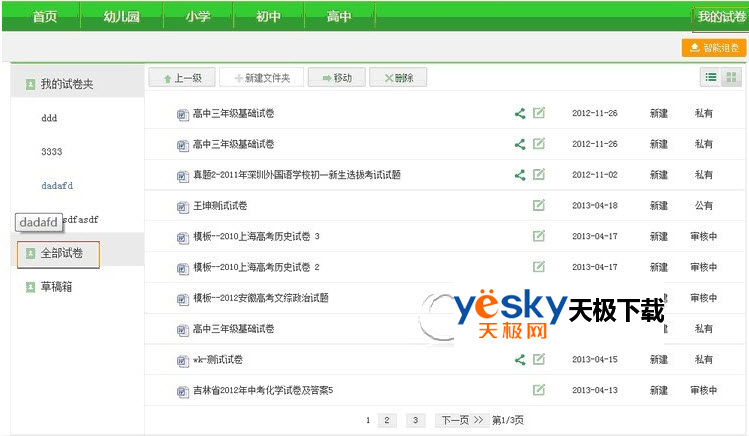Screen dimensions: 749x436
Task: Select page 1 in pagination
Action: click(368, 420)
